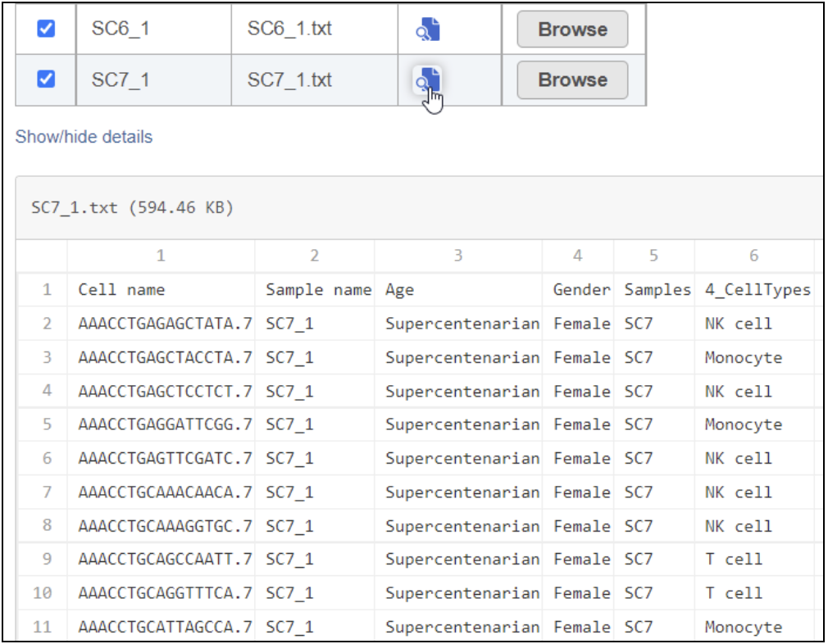Select column 1 header in preview table
828x644 pixels.
pos(161,256)
